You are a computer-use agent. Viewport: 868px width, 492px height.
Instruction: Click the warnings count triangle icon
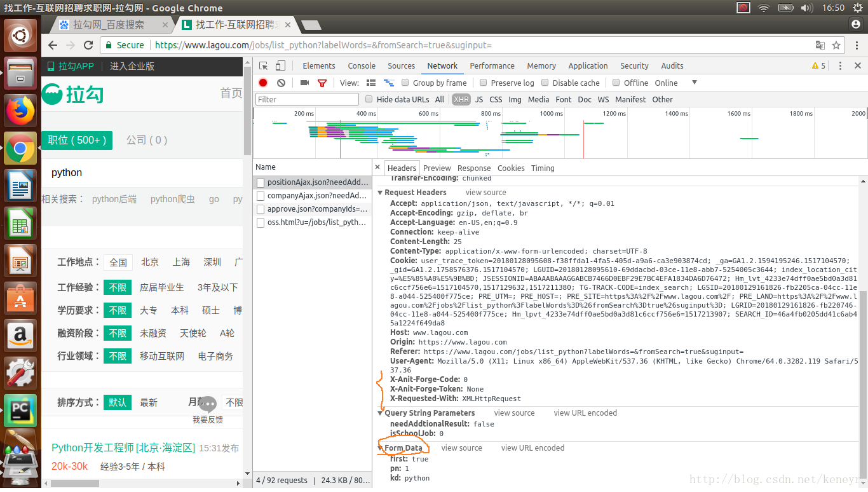[x=815, y=66]
